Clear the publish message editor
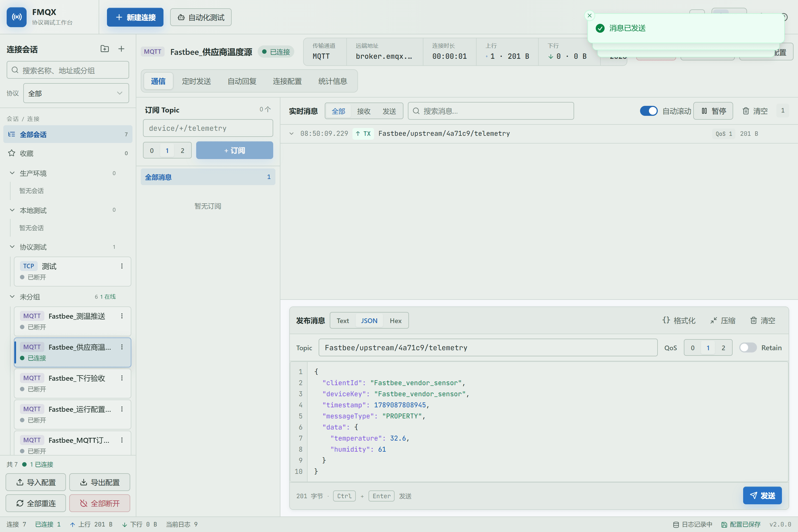This screenshot has width=798, height=532. [x=763, y=321]
